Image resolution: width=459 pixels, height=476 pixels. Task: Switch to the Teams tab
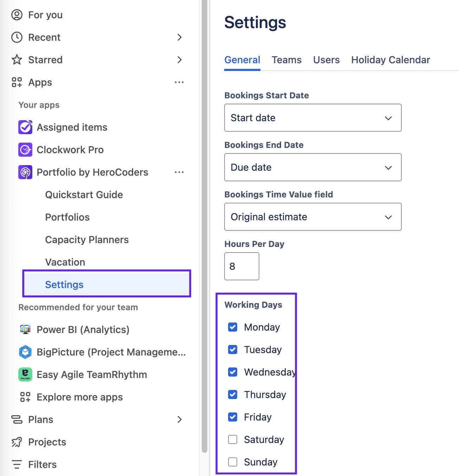pyautogui.click(x=286, y=60)
